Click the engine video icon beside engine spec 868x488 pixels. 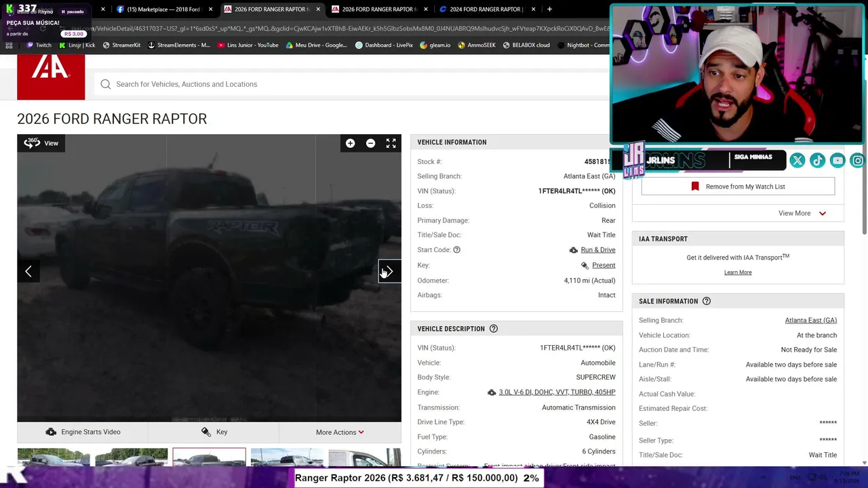click(492, 392)
